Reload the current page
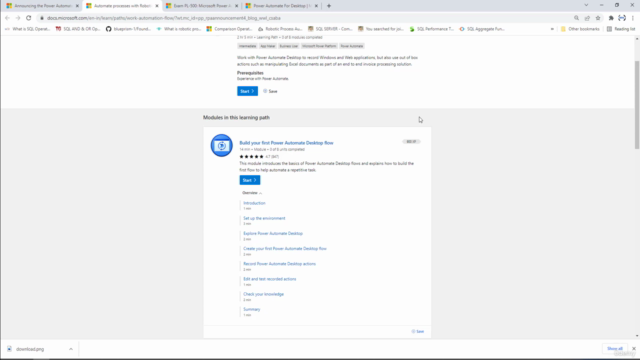The image size is (640, 360). click(29, 18)
